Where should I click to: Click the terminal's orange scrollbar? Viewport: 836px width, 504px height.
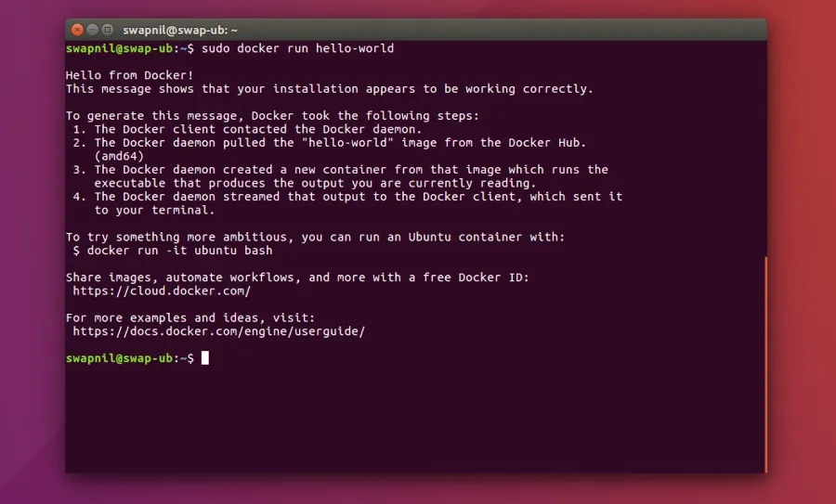765,365
